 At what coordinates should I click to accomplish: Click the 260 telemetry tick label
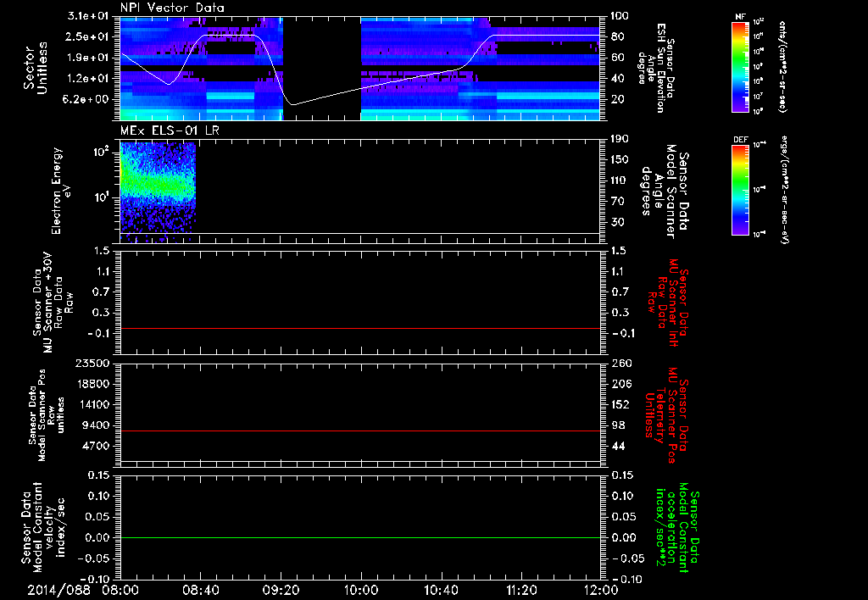(620, 364)
